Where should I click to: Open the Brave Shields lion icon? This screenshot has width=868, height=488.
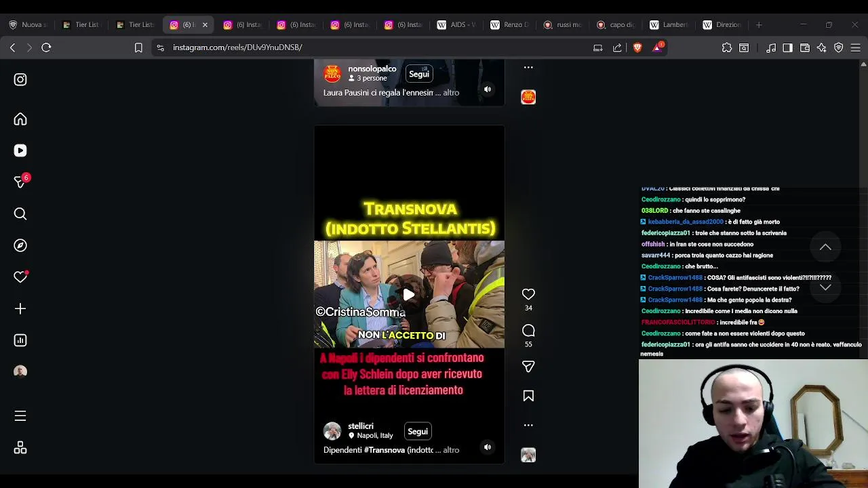click(637, 47)
